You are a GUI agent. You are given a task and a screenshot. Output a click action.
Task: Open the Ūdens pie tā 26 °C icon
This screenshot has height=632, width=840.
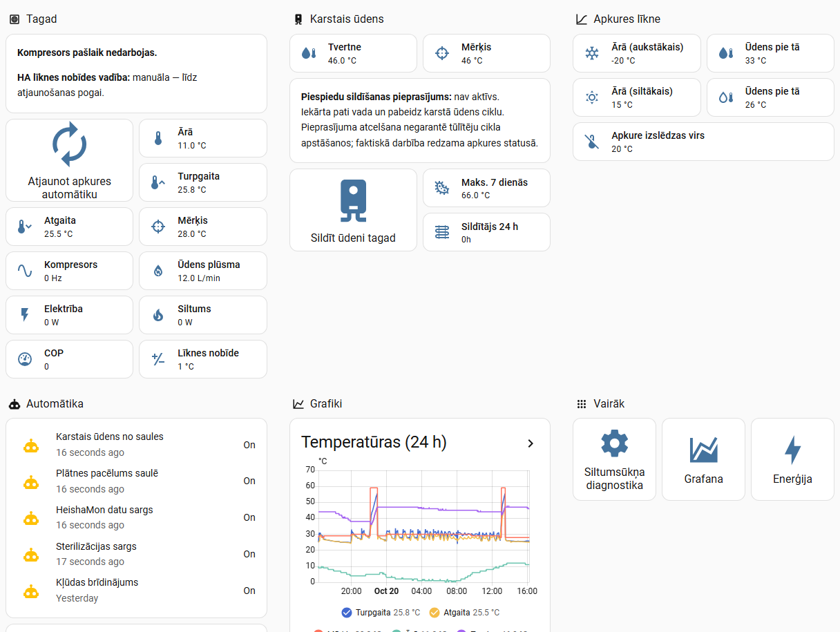click(725, 97)
